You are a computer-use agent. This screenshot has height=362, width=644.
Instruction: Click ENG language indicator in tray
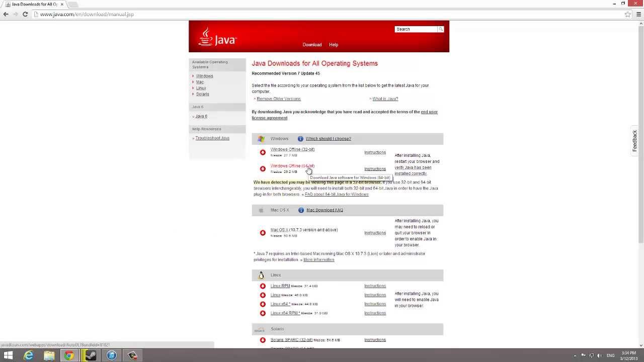pos(611,355)
